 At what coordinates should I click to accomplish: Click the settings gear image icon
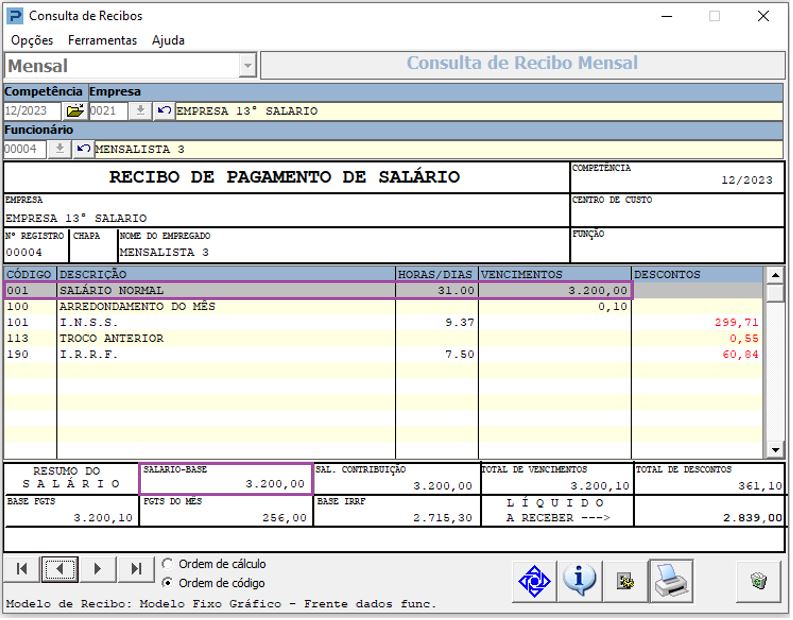tap(626, 582)
